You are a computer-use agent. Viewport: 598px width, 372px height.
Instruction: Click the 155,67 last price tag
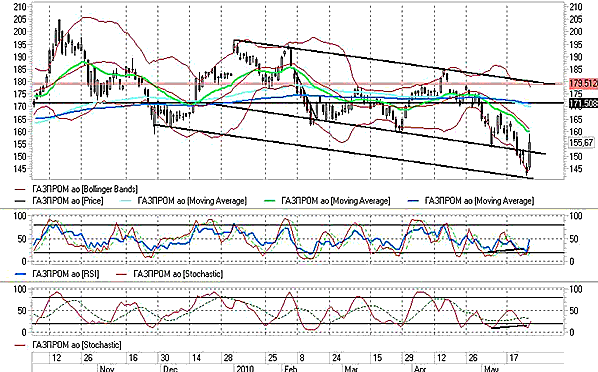click(581, 143)
